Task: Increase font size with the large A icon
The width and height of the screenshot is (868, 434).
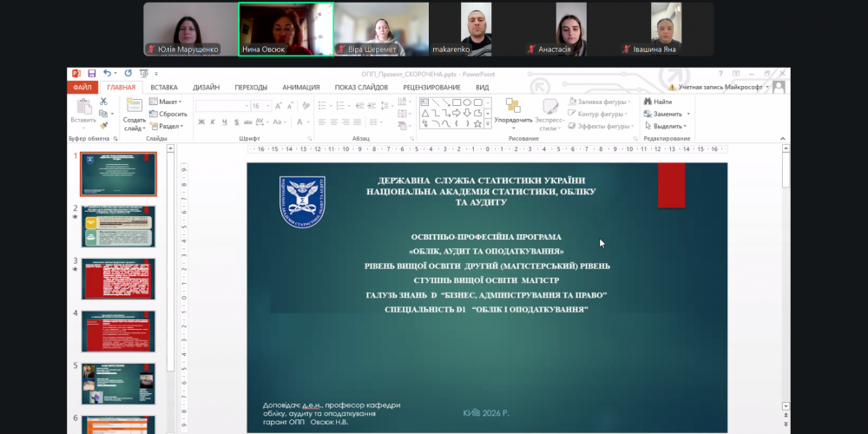Action: (x=279, y=106)
